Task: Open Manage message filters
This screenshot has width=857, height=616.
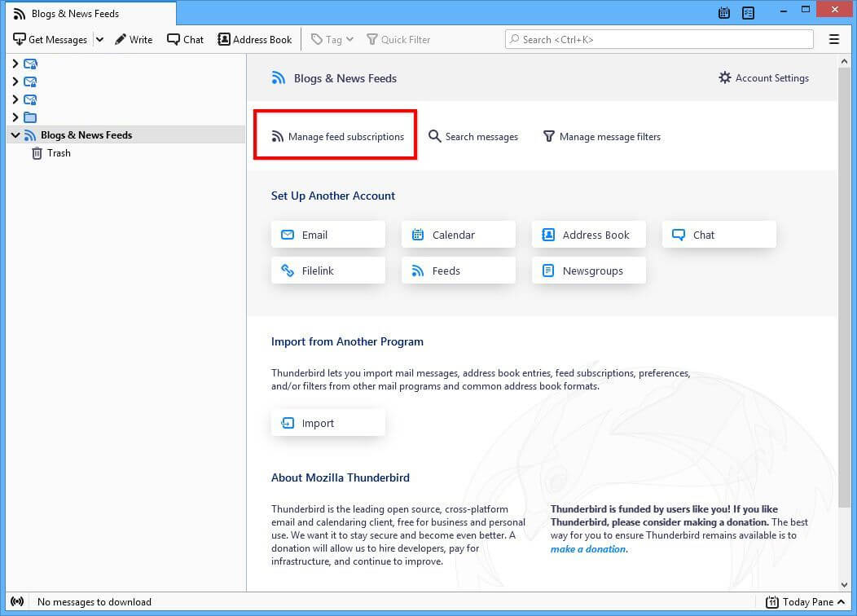Action: 602,137
